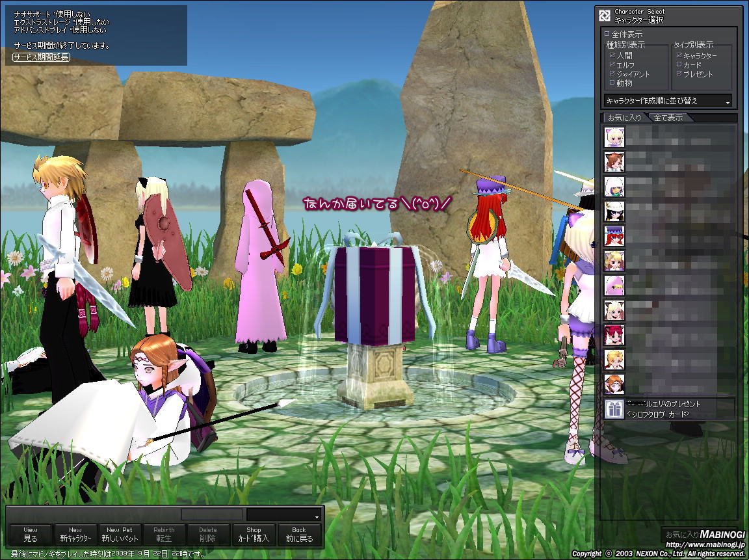Pick the white-hooded character avatar

[614, 187]
